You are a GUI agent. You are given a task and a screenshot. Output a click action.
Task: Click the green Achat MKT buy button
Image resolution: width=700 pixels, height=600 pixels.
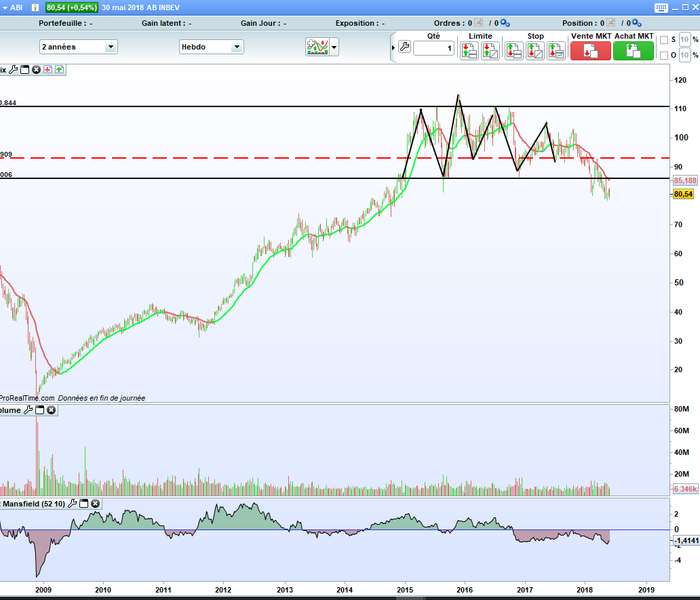(634, 51)
